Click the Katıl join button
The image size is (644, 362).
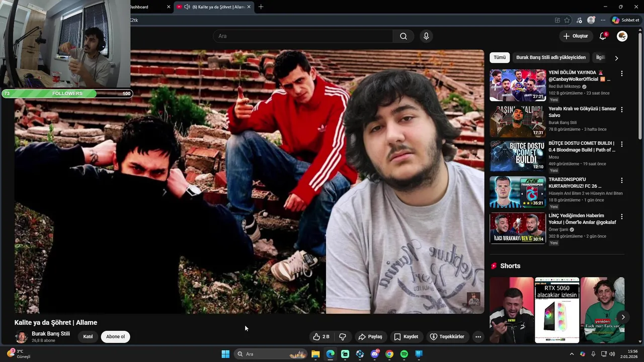(x=88, y=337)
